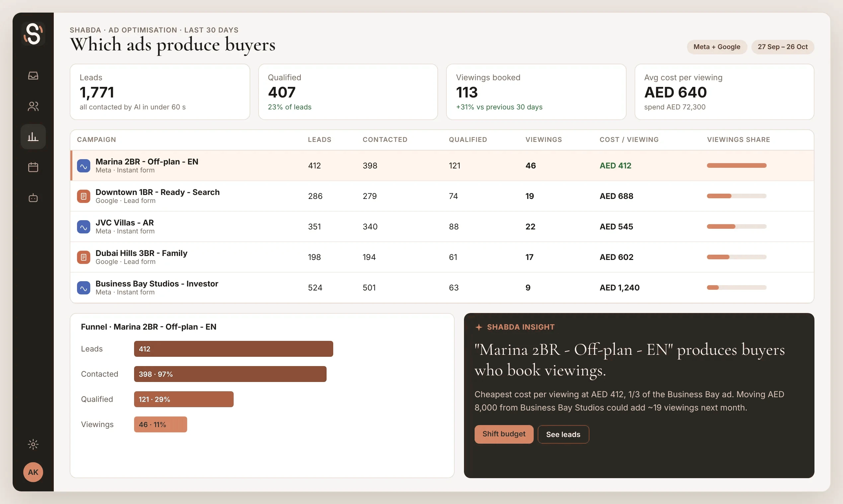Click Meta icon for Business Bay Studios
The width and height of the screenshot is (843, 504).
pos(84,288)
